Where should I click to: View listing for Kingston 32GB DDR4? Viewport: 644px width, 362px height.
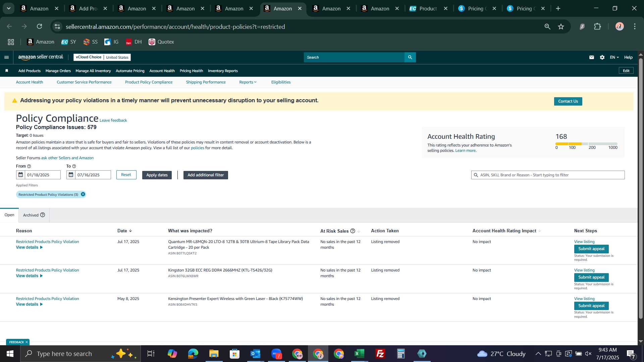(x=584, y=270)
